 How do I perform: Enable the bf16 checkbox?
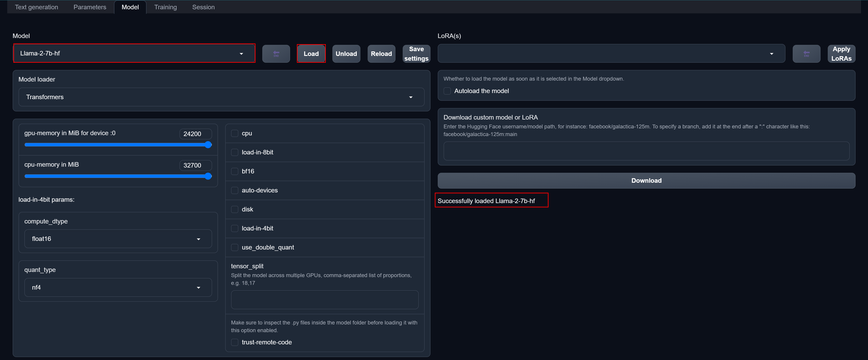234,171
